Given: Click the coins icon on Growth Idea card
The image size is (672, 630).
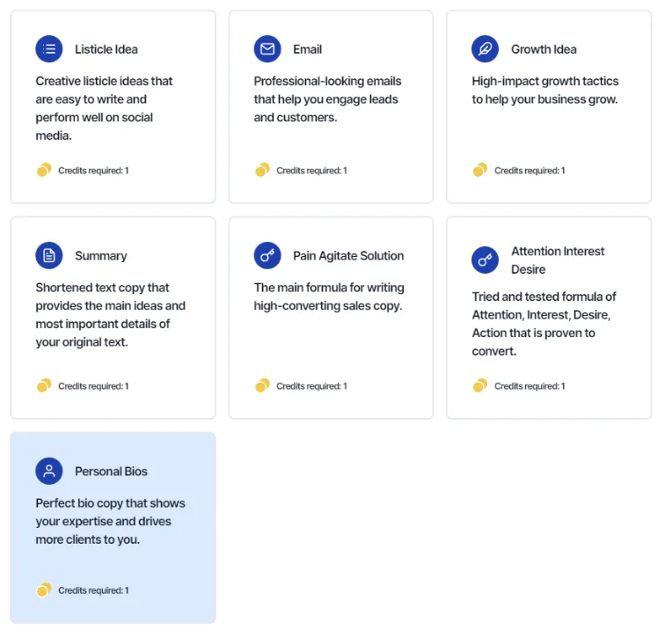Looking at the screenshot, I should (480, 170).
